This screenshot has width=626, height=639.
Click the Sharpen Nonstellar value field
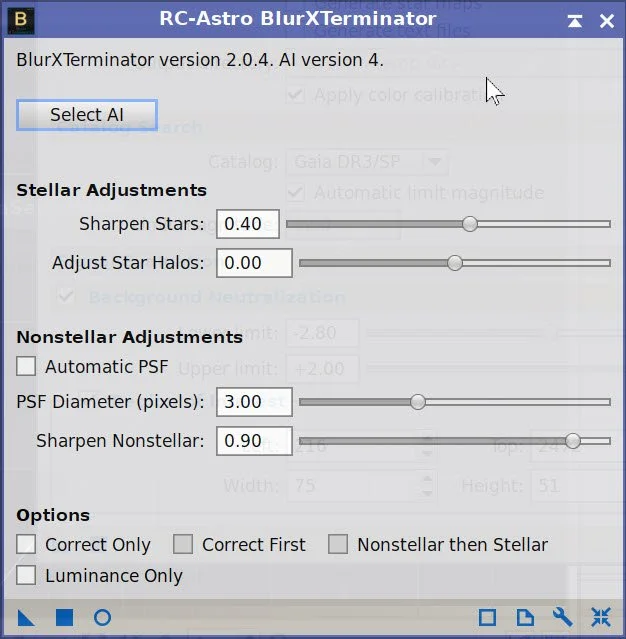[254, 441]
